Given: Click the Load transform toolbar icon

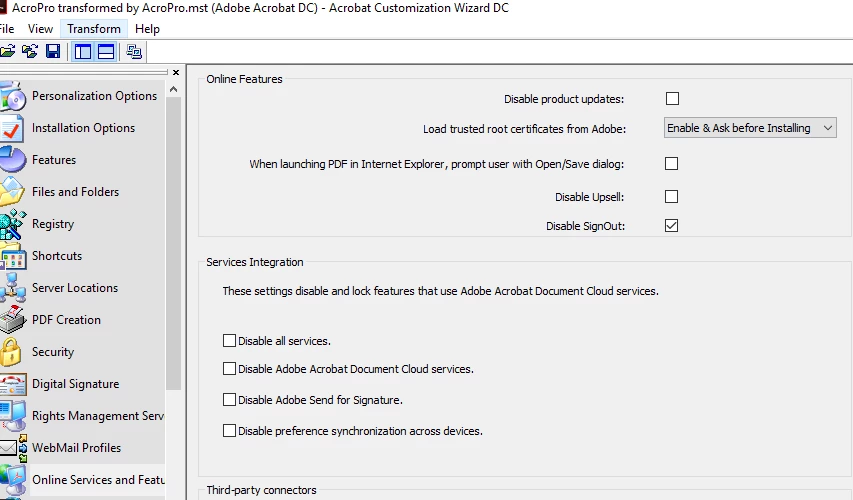Looking at the screenshot, I should tap(30, 52).
